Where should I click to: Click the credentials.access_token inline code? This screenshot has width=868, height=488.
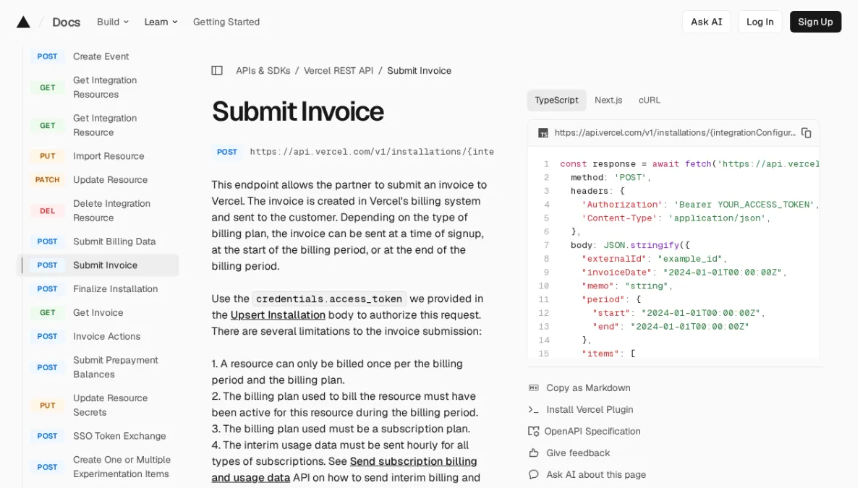point(329,299)
